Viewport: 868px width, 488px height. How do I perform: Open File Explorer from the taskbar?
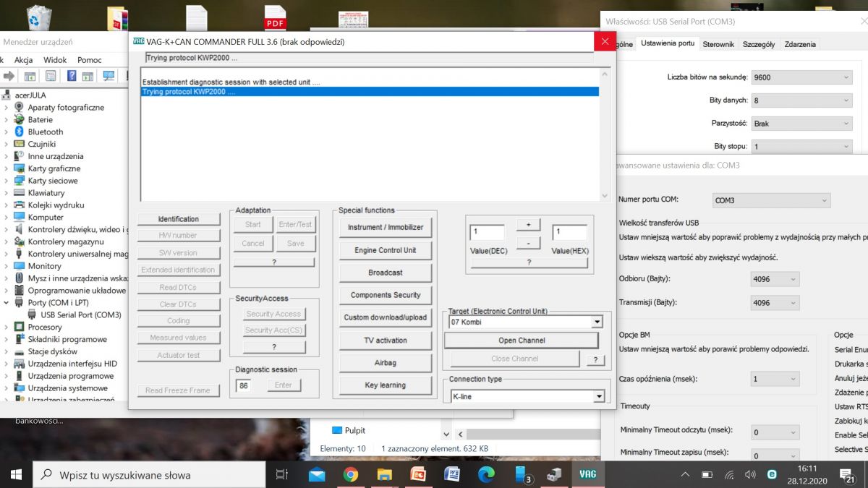385,474
